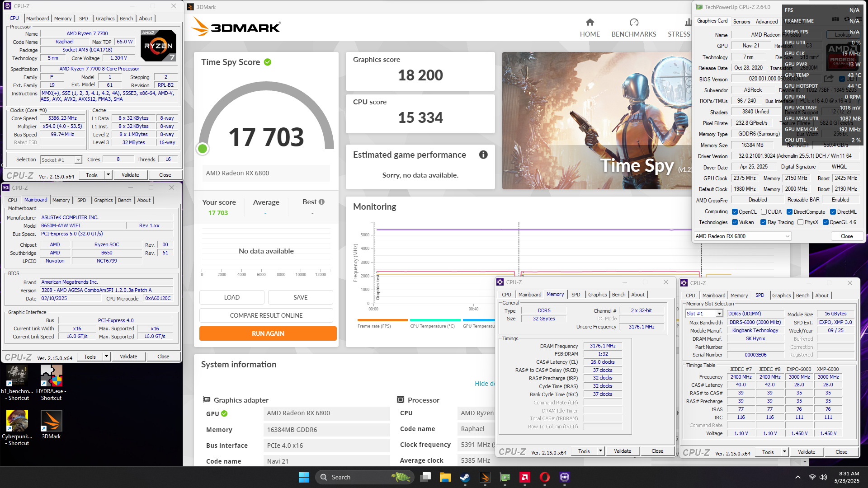868x488 pixels.
Task: Toggle the OpenCL checkbox in GPU-Z
Action: 735,212
